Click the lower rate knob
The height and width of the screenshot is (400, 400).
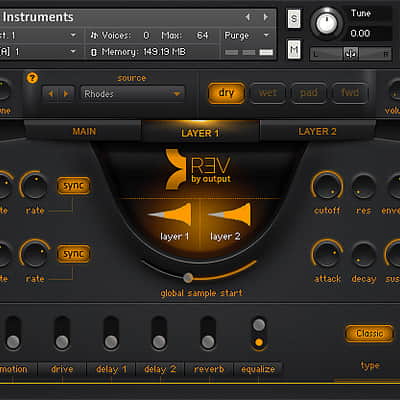tap(34, 254)
